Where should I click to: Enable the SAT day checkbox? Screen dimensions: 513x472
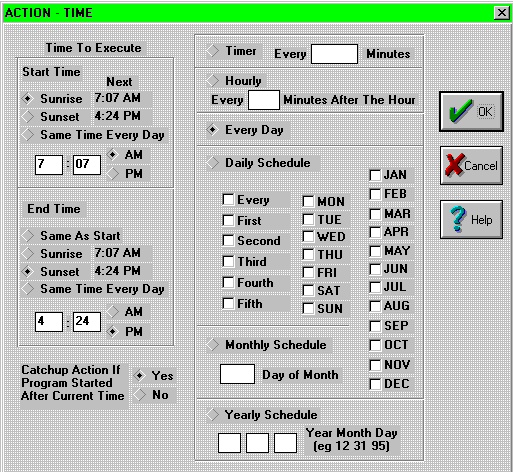click(x=308, y=290)
